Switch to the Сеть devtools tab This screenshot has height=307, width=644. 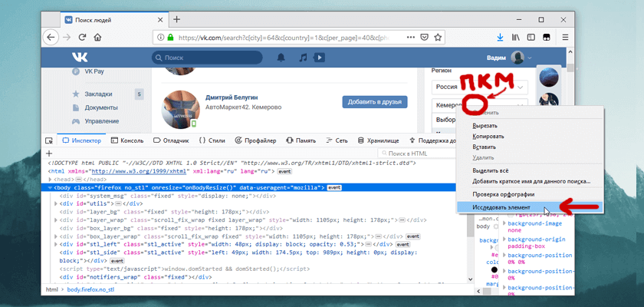337,140
